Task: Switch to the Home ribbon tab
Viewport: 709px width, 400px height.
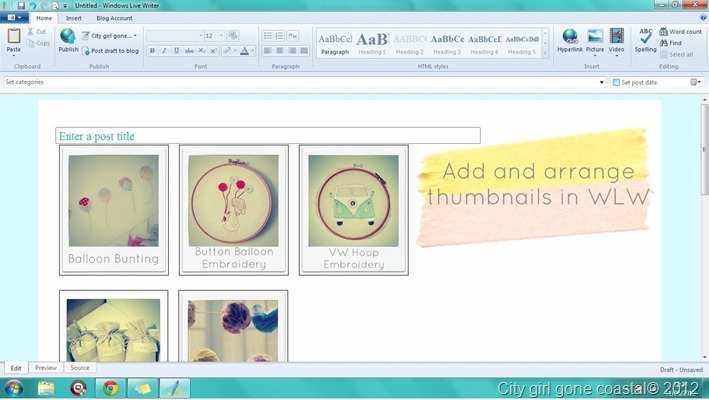Action: tap(44, 18)
